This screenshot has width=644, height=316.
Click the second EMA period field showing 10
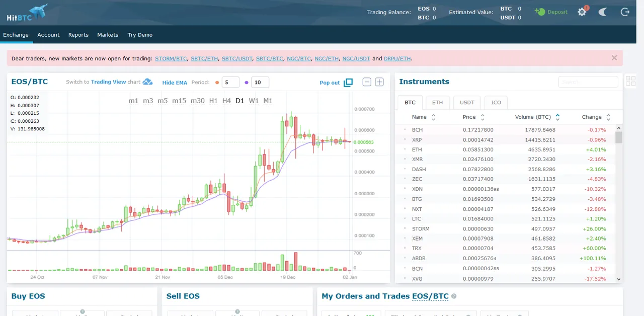[x=260, y=82]
